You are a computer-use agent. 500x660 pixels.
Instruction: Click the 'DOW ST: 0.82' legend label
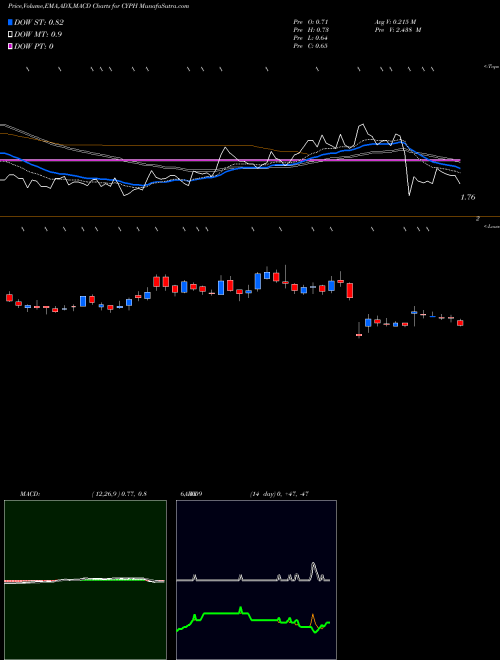click(x=39, y=22)
